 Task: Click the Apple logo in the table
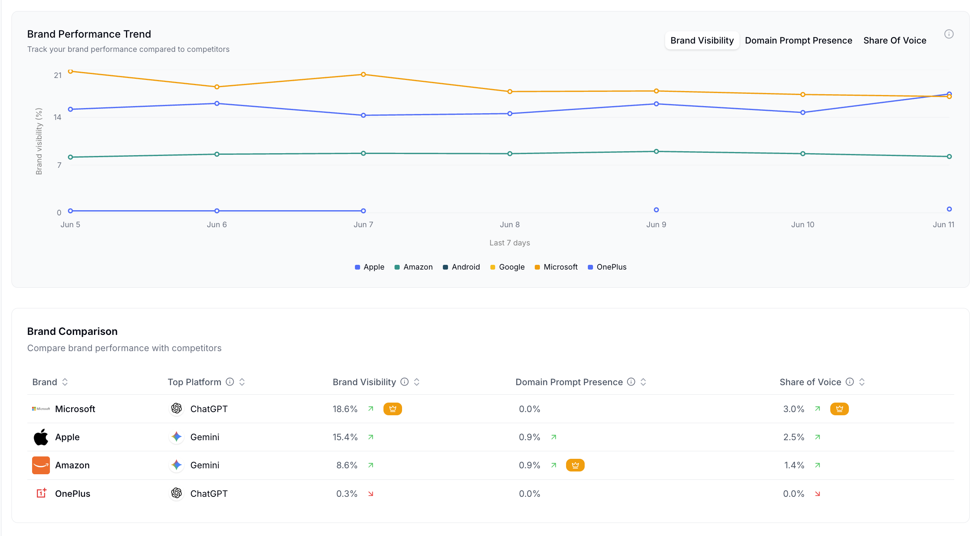[41, 437]
